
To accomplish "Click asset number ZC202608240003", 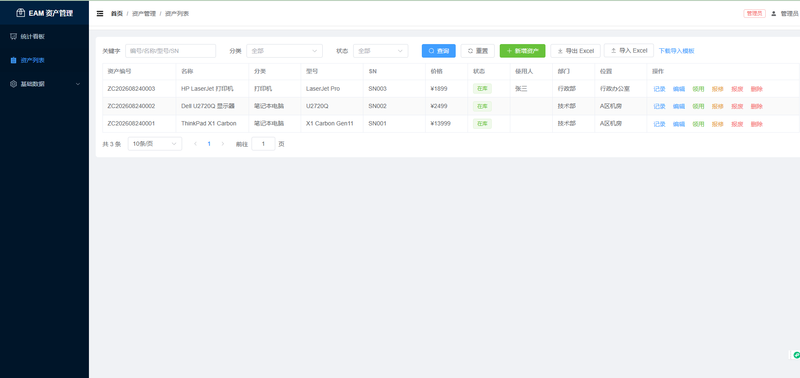I will (x=131, y=89).
